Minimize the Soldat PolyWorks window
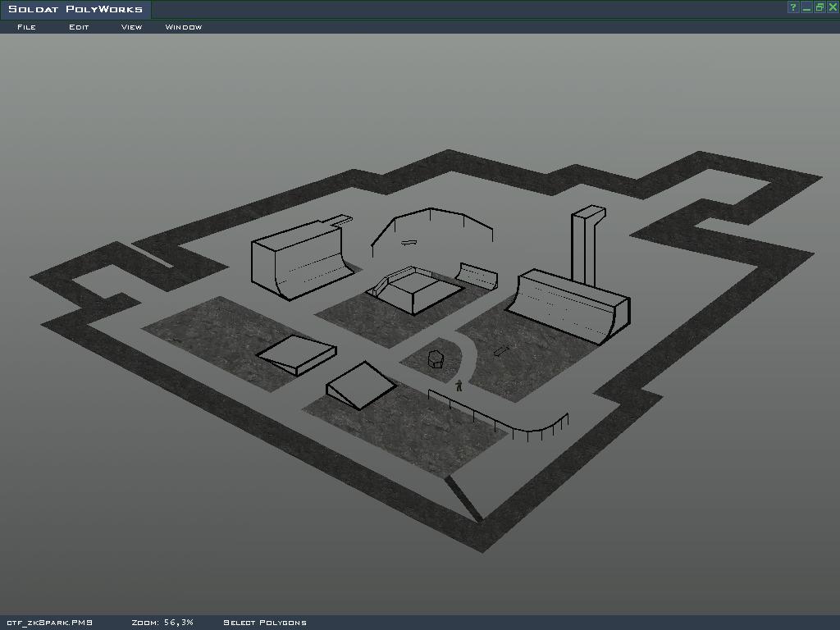The width and height of the screenshot is (840, 630). click(806, 7)
